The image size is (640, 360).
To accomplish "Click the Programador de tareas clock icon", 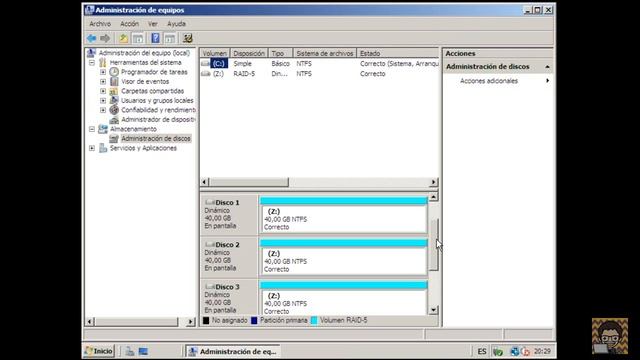I will click(x=114, y=72).
